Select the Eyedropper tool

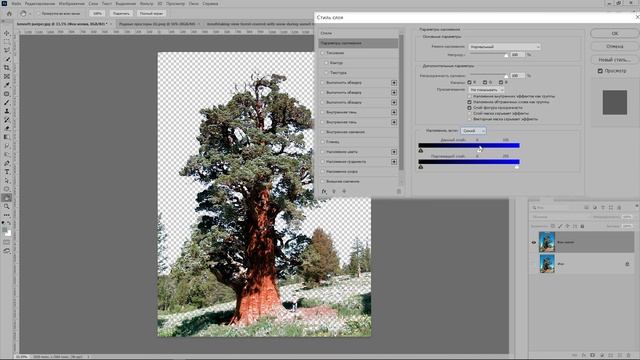click(x=7, y=85)
